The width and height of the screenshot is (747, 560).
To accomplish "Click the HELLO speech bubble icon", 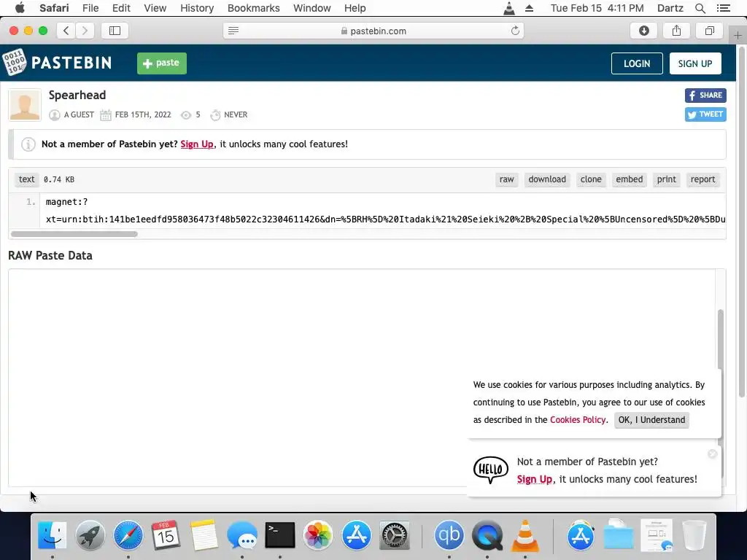I will tap(491, 470).
